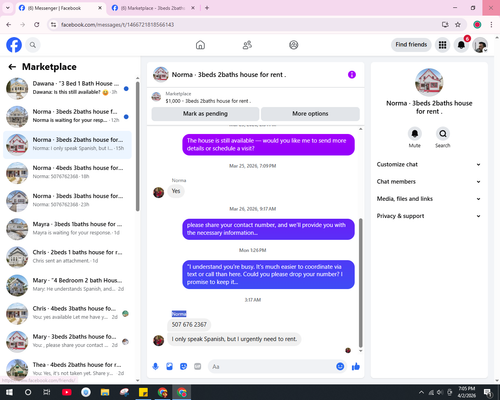
Task: Mute the conversation bell icon
Action: [415, 134]
